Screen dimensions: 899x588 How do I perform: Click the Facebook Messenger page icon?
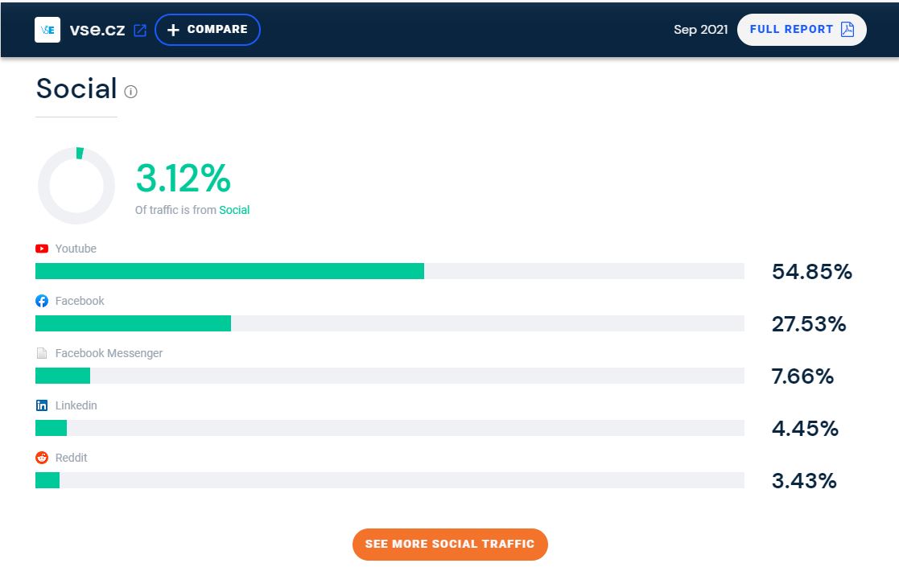[x=42, y=353]
